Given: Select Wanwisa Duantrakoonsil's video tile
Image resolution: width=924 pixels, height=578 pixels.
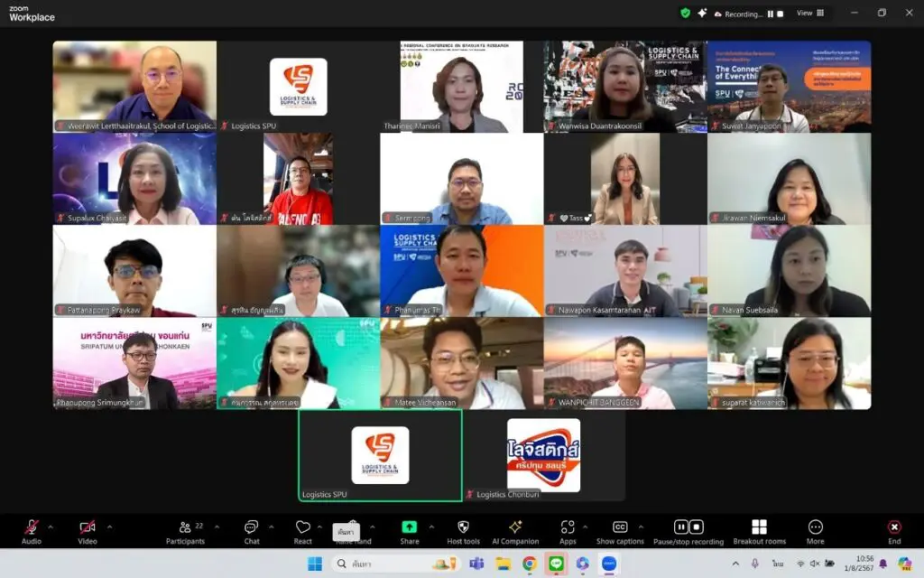Looking at the screenshot, I should (625, 87).
